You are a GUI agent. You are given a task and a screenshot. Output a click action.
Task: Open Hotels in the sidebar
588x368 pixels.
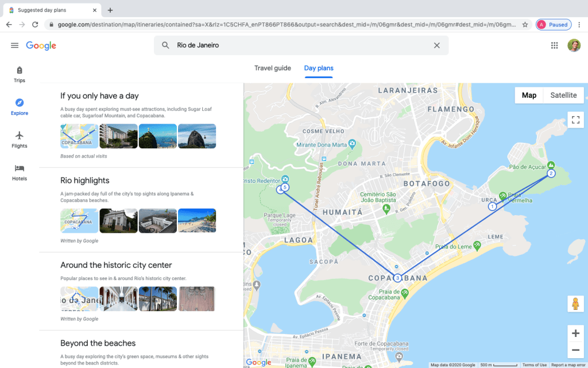20,172
